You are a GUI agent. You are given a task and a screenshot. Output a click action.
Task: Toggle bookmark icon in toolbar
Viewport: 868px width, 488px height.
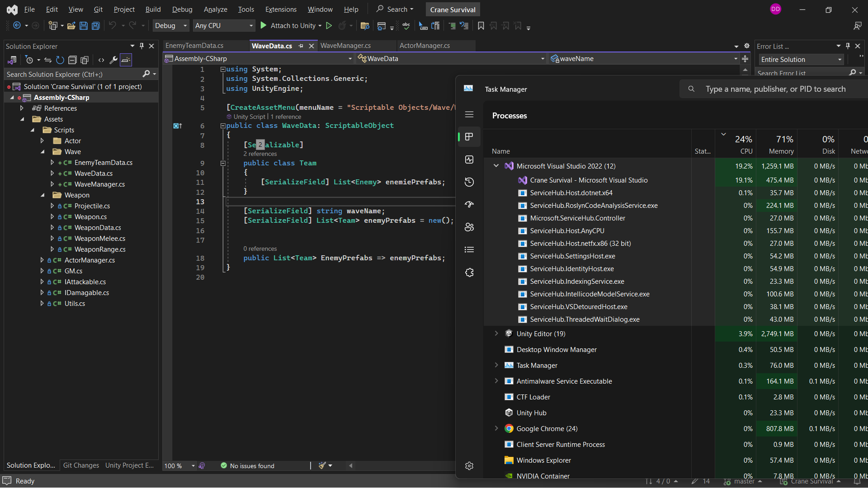pyautogui.click(x=481, y=26)
